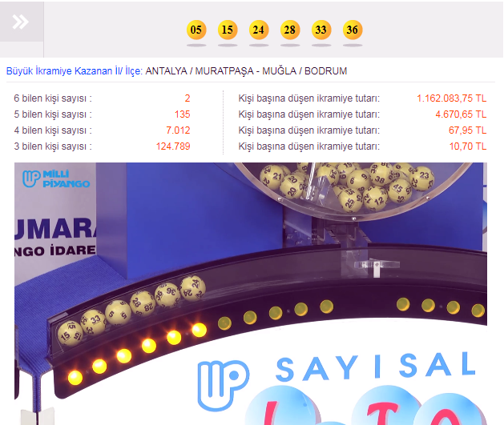504x425 pixels.
Task: Select winning number ball 36
Action: coord(353,30)
